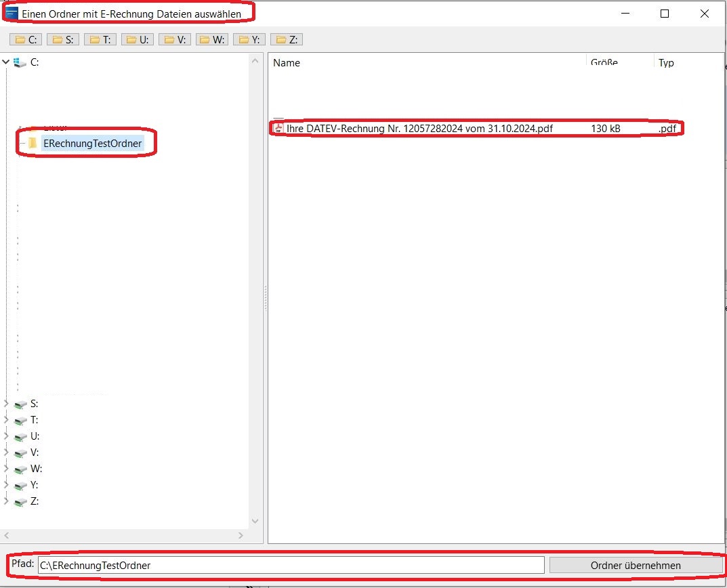Go to the Y: drive shortcut

click(x=250, y=40)
